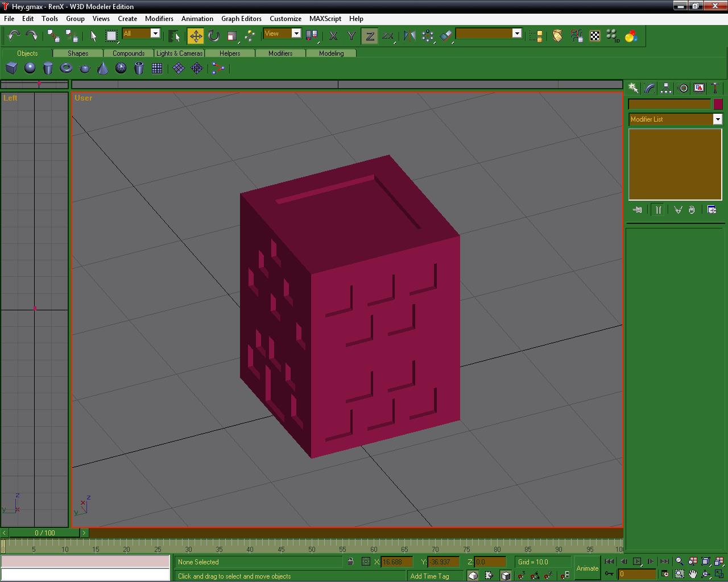The height and width of the screenshot is (582, 728).
Task: Activate the Select and Move tool
Action: coord(196,36)
